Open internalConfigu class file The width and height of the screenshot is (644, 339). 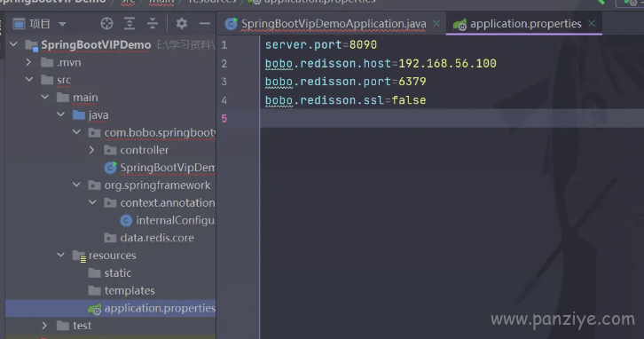(175, 220)
